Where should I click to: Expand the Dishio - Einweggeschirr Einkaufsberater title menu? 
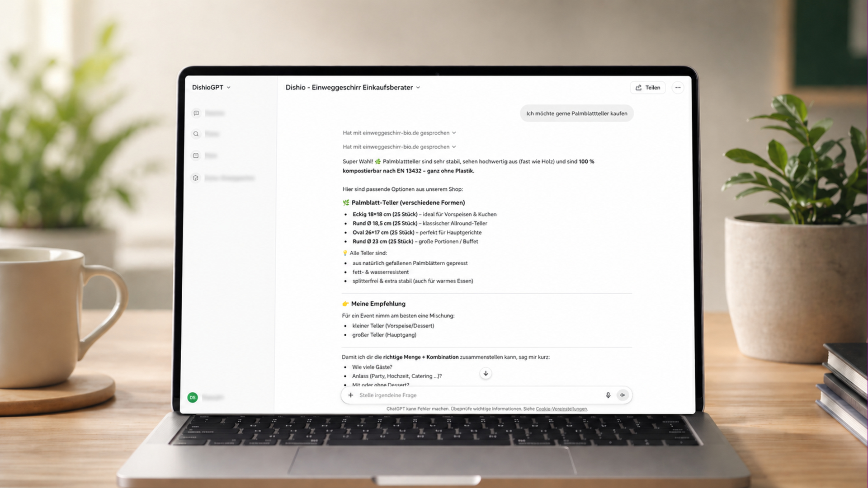(353, 87)
